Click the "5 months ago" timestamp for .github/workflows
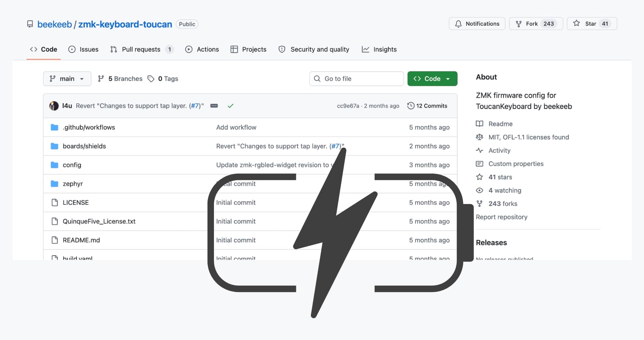 pyautogui.click(x=429, y=127)
